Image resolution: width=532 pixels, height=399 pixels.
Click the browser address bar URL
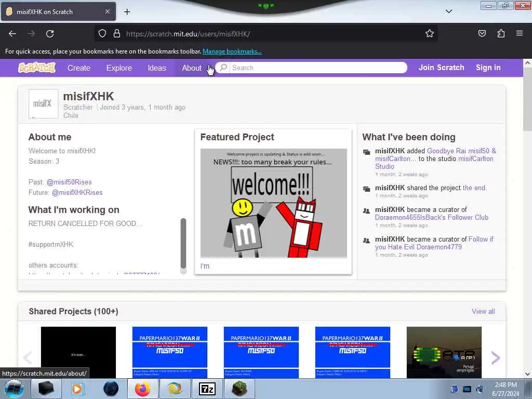point(188,34)
